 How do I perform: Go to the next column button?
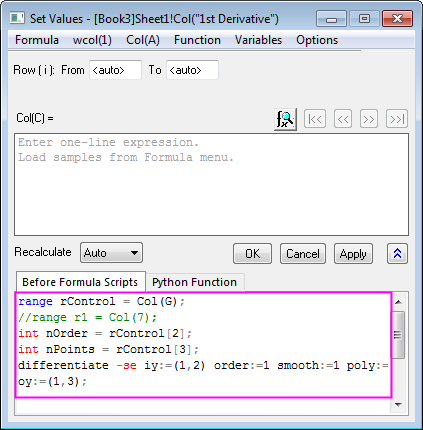tap(369, 119)
